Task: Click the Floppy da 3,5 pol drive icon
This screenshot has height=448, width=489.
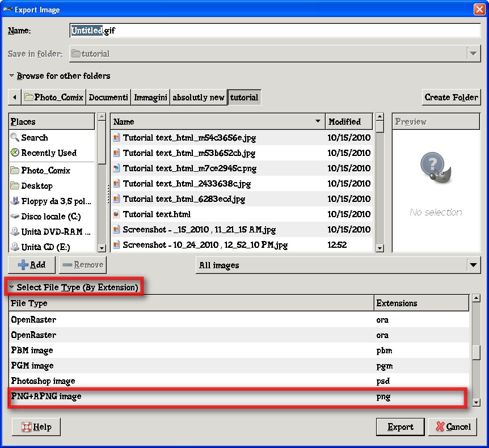Action: (x=15, y=201)
